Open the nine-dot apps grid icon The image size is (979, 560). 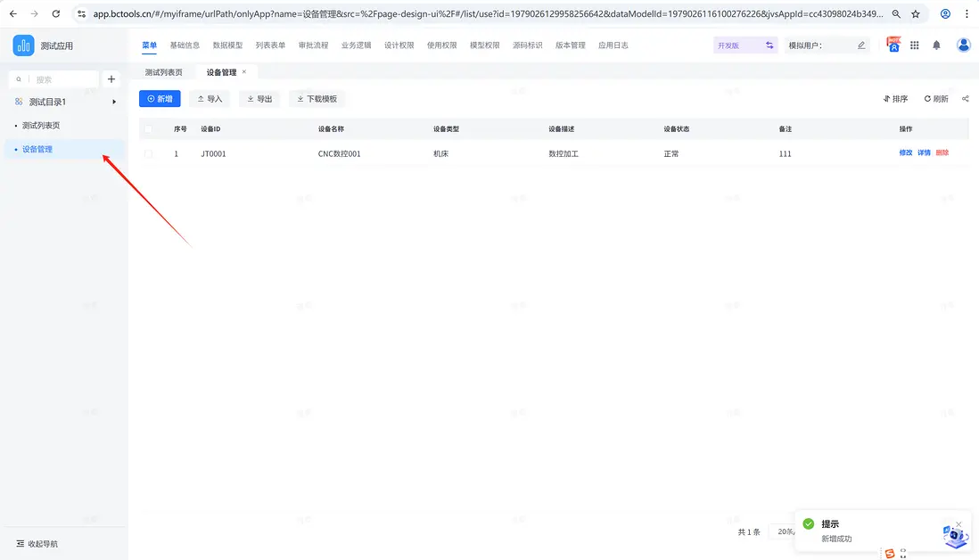tap(914, 45)
